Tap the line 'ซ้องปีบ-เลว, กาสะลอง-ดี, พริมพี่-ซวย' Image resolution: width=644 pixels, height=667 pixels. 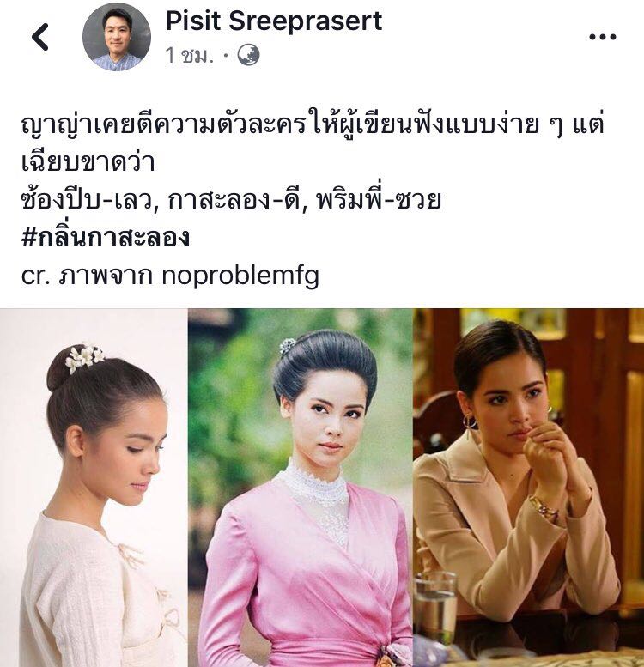pyautogui.click(x=231, y=200)
